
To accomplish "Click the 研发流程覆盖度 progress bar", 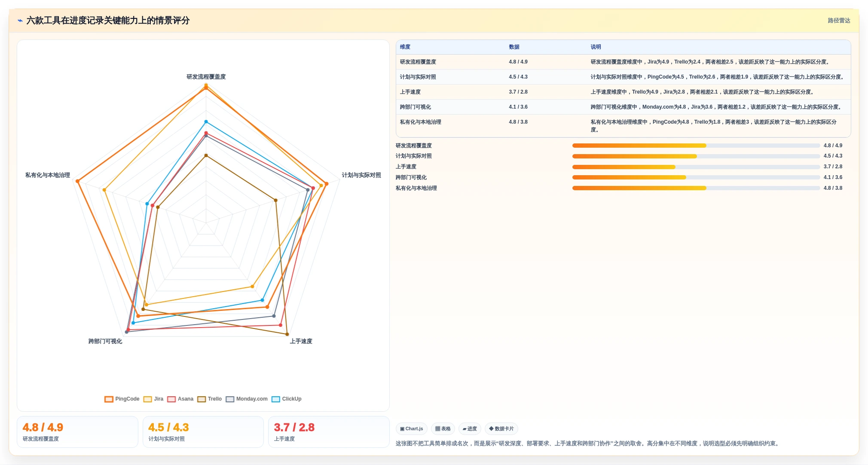I will [696, 146].
